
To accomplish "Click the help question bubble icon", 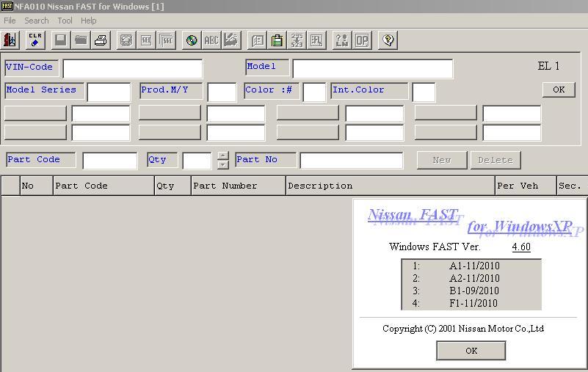I will pos(388,40).
